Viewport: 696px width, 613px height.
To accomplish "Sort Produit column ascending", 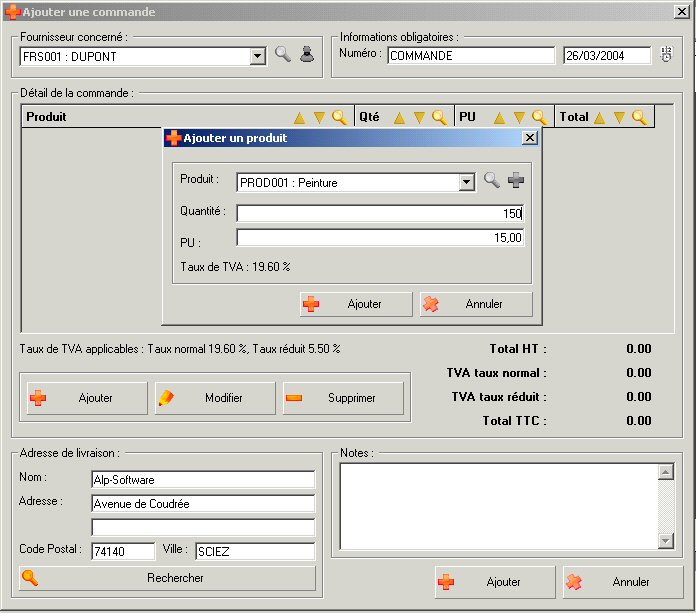I will 300,118.
